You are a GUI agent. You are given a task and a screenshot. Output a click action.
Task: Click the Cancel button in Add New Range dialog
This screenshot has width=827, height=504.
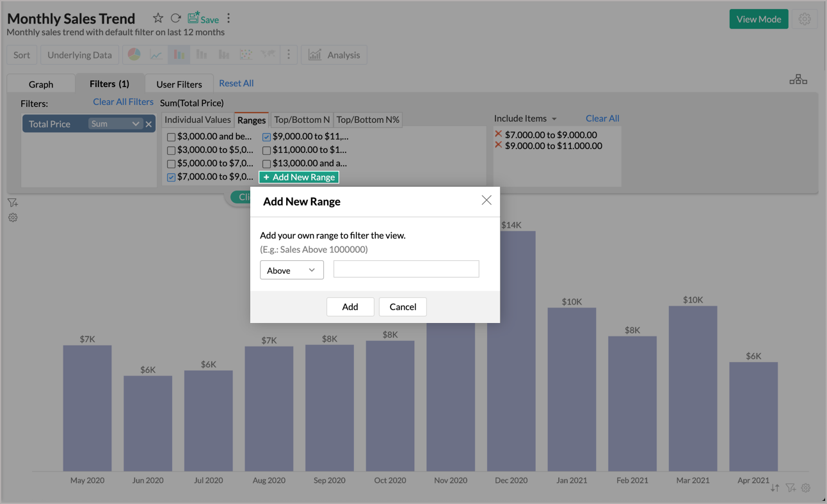[403, 307]
